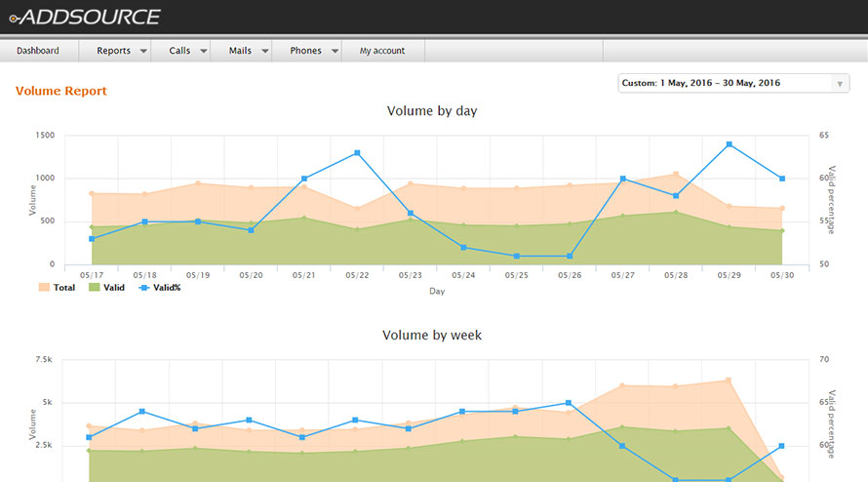This screenshot has height=482, width=868.
Task: Select Valid% data point on 05/17
Action: [92, 239]
